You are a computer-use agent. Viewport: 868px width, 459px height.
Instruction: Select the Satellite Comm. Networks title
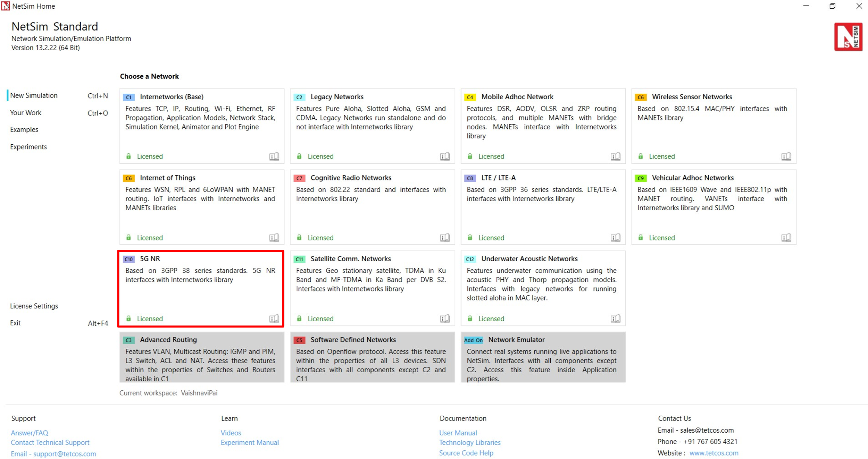pos(351,259)
